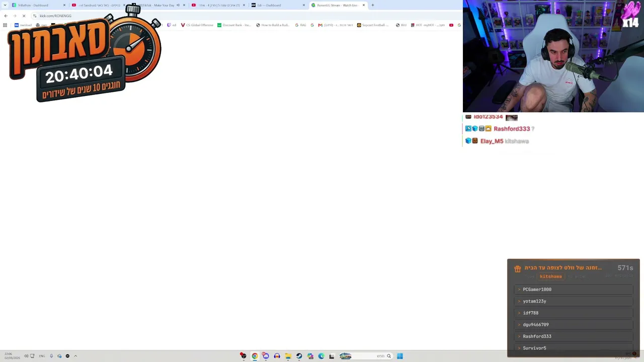Open the Sopcast Football bookmark

tap(373, 25)
